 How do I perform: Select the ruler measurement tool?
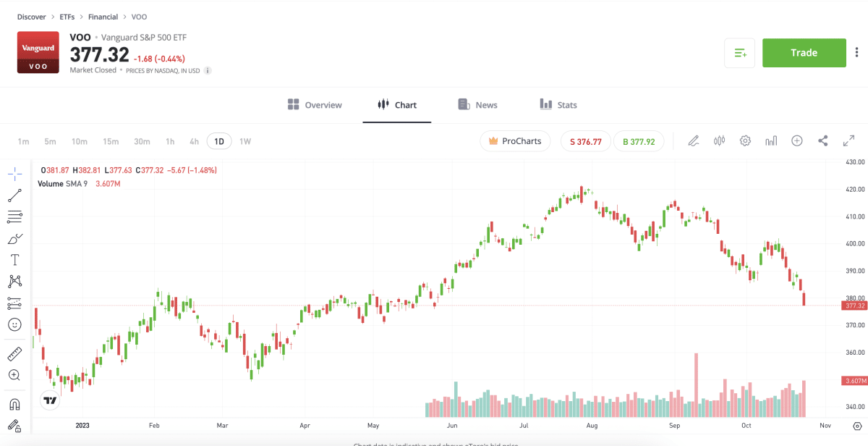[14, 353]
